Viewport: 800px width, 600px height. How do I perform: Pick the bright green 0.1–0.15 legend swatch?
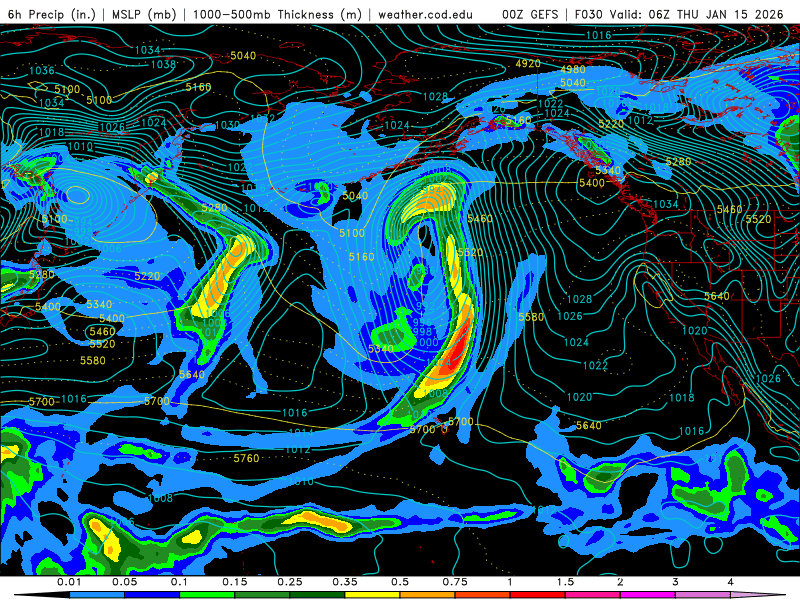click(207, 595)
